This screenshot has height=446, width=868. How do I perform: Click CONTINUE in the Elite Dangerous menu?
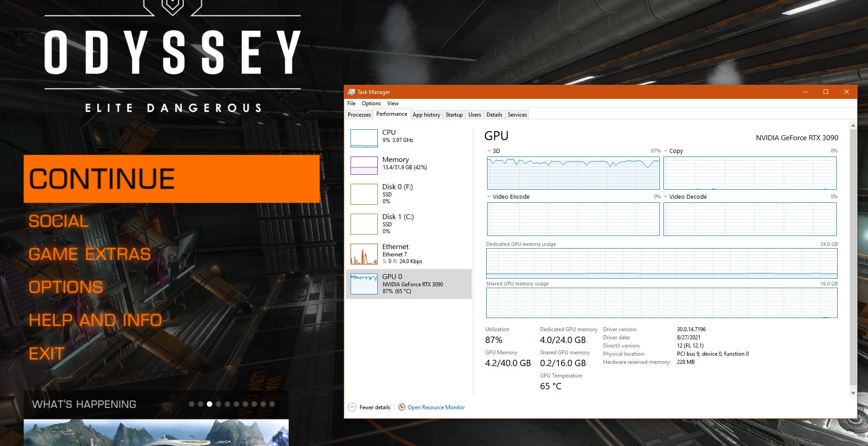coord(171,179)
